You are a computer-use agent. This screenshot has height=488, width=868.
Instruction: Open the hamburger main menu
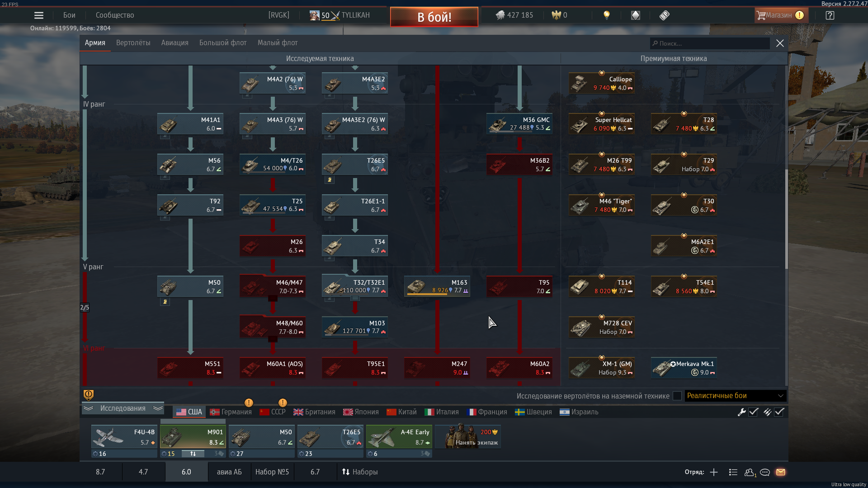[x=39, y=15]
